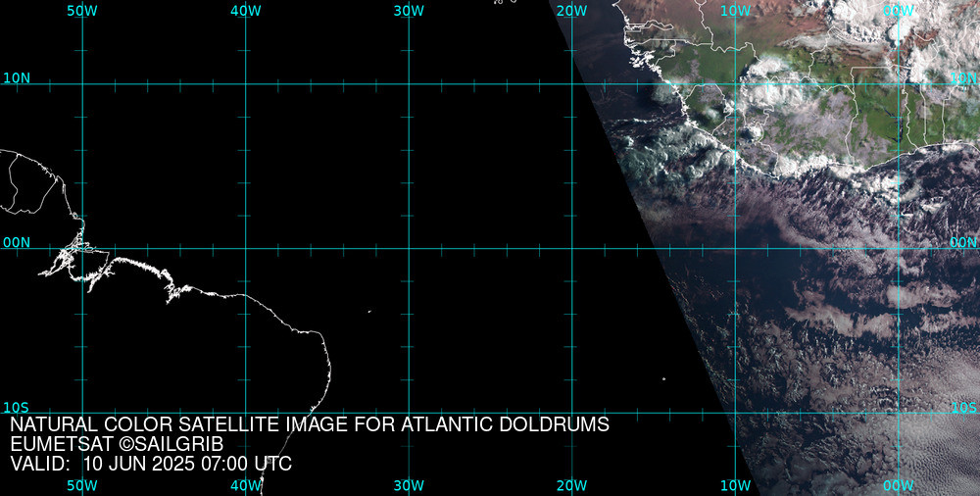Image resolution: width=980 pixels, height=496 pixels.
Task: Click the 50W longitude label along the bottom edge
Action: tap(82, 485)
